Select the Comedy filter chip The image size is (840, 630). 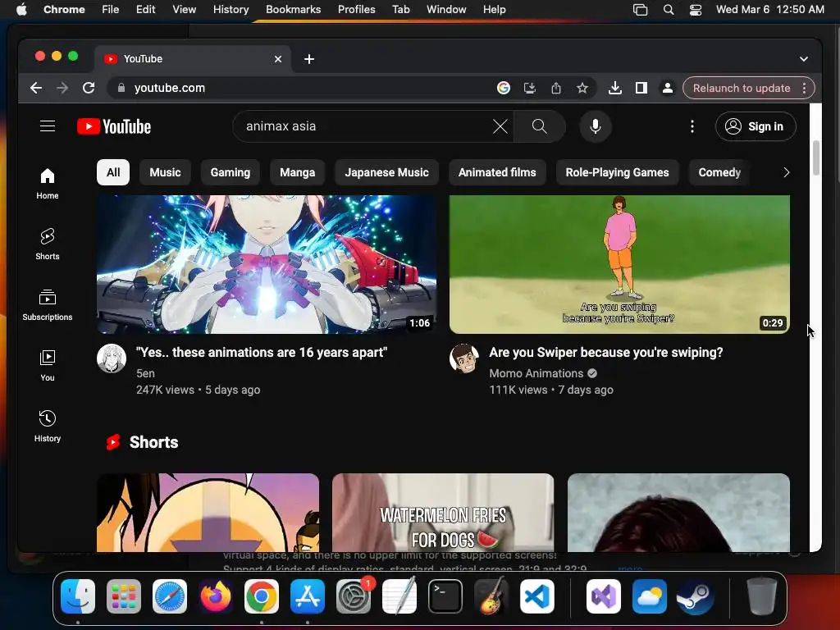719,172
